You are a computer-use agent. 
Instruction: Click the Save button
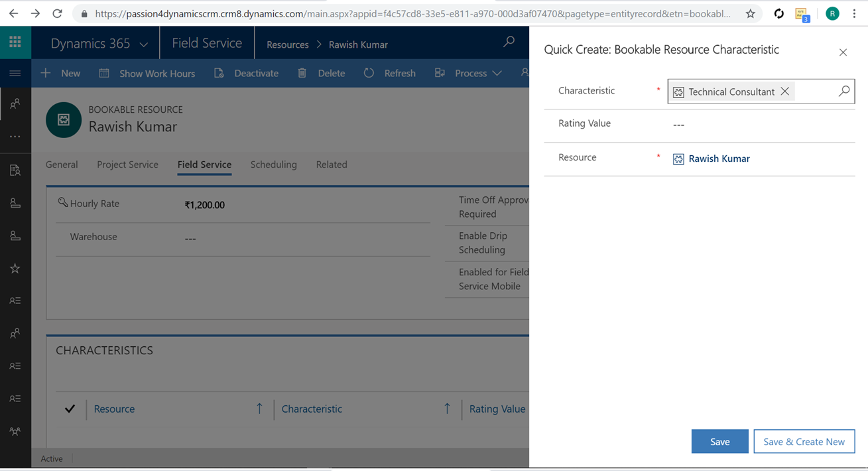point(719,442)
